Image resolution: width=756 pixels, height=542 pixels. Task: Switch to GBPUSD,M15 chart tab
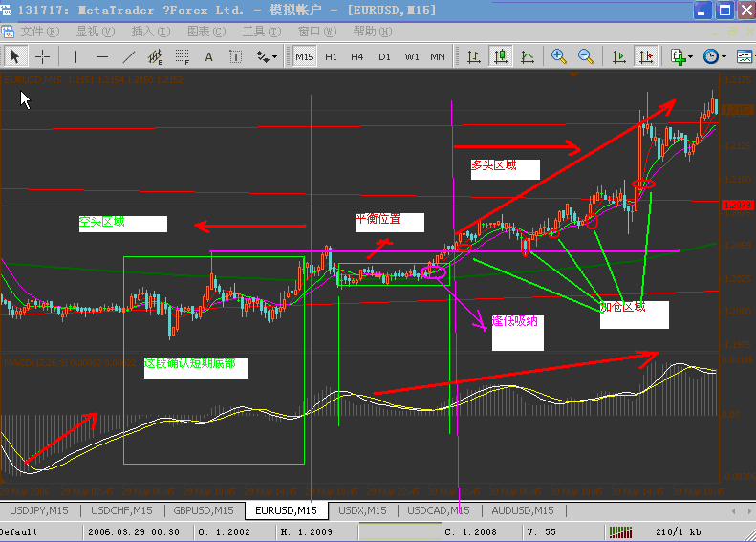(204, 510)
